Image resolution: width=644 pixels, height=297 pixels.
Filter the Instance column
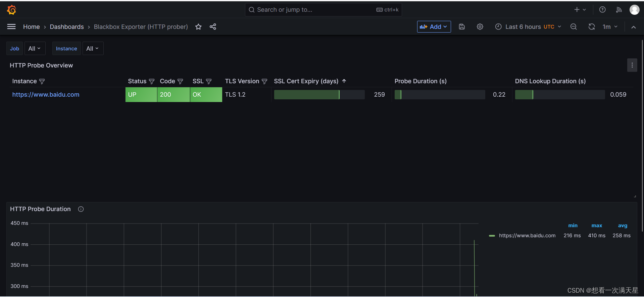click(x=42, y=81)
